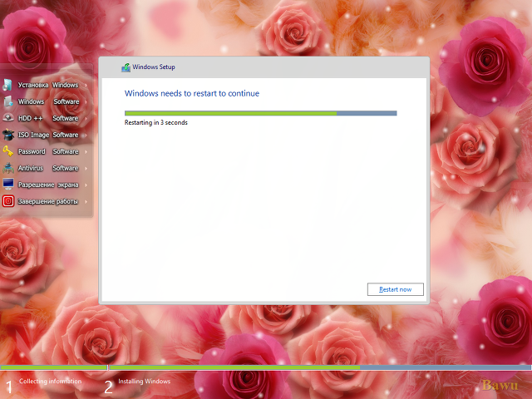Click the Restarting in 3 seconds text

(155, 122)
